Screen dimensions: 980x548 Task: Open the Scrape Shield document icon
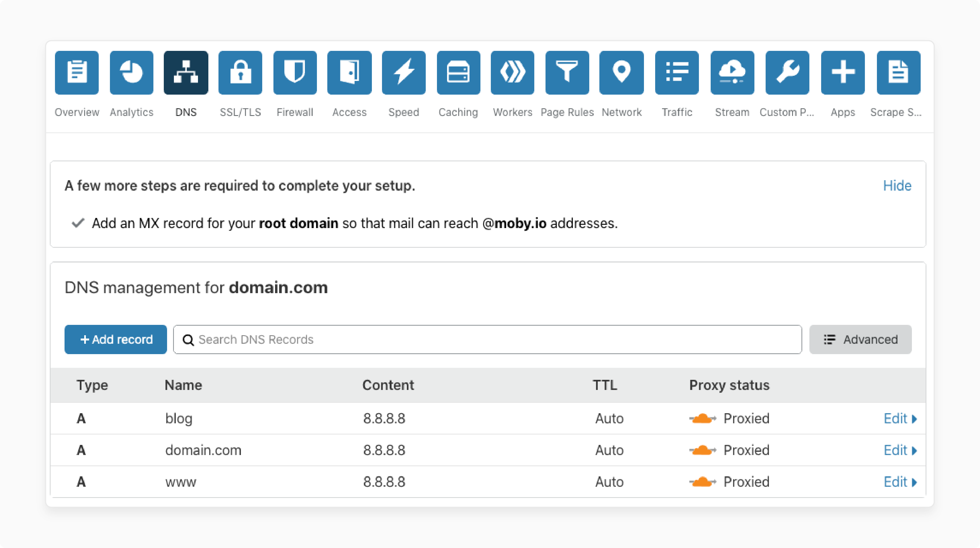pyautogui.click(x=899, y=72)
